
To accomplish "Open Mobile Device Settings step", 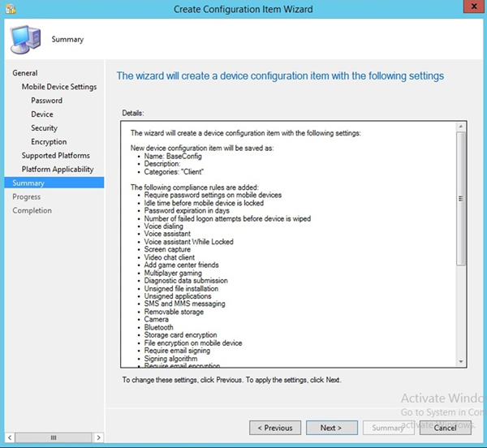I will point(58,87).
